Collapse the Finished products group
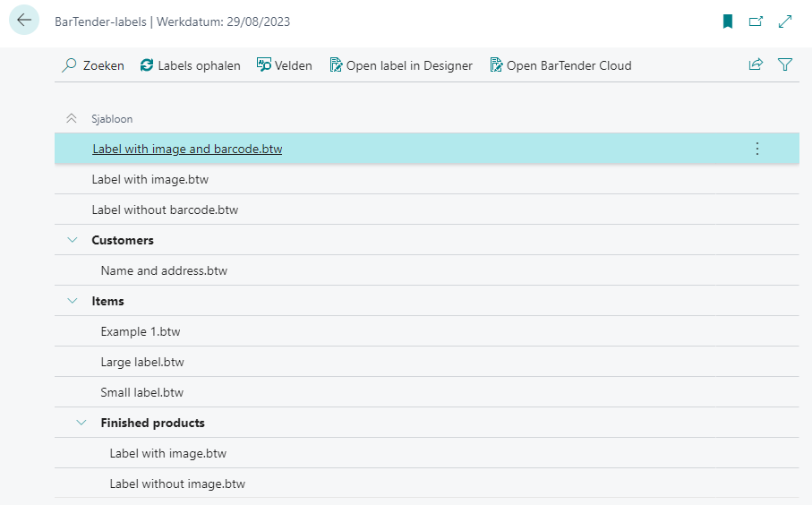812x505 pixels. pyautogui.click(x=81, y=423)
